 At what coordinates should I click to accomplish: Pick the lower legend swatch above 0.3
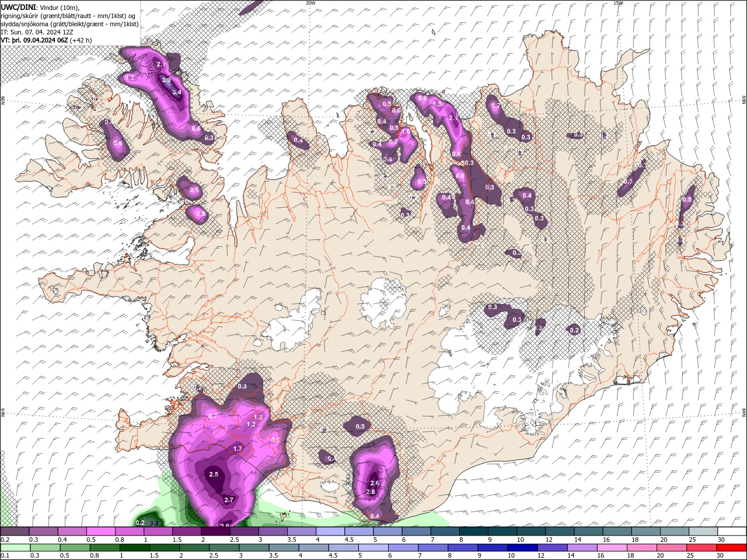tap(45, 548)
